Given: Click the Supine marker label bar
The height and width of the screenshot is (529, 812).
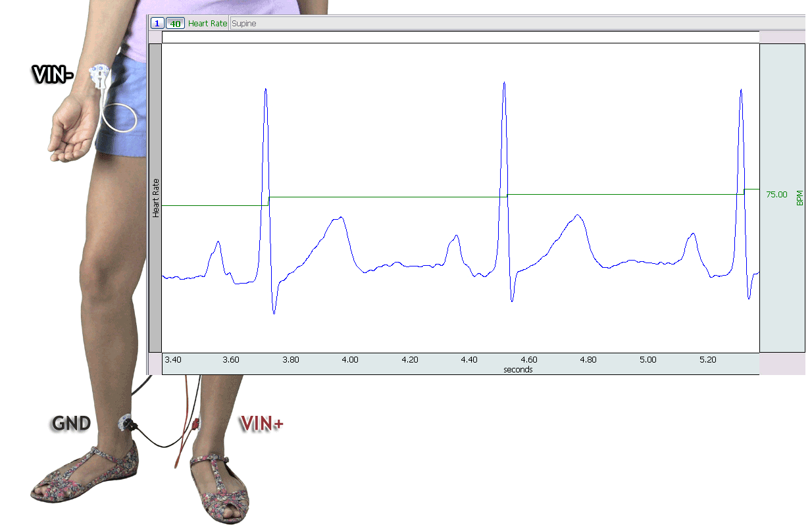Looking at the screenshot, I should [x=243, y=22].
